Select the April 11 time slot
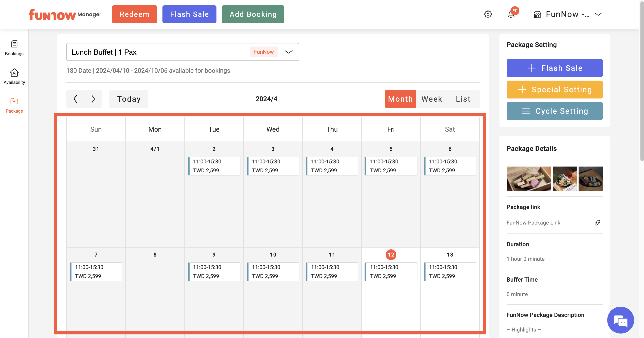This screenshot has width=644, height=338. coord(332,272)
